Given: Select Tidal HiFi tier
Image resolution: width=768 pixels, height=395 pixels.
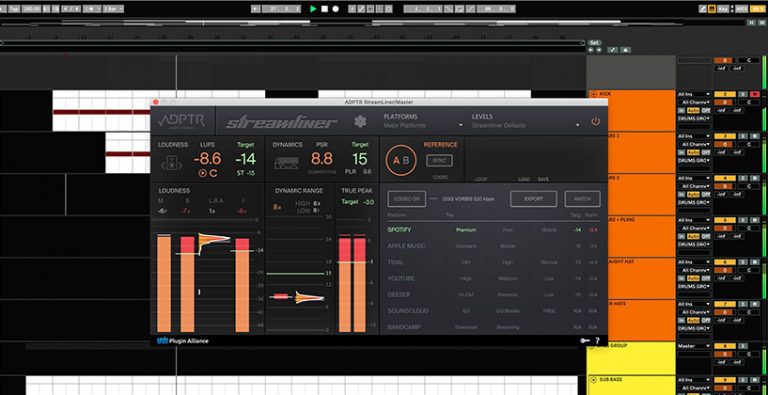Looking at the screenshot, I should coord(466,262).
